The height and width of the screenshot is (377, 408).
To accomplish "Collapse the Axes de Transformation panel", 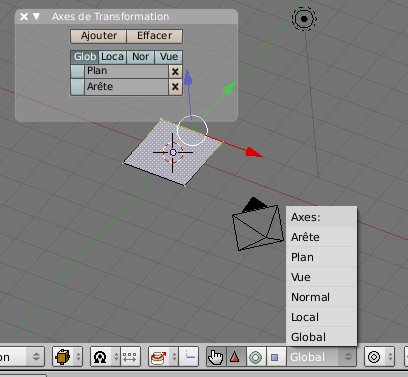I will click(x=36, y=16).
